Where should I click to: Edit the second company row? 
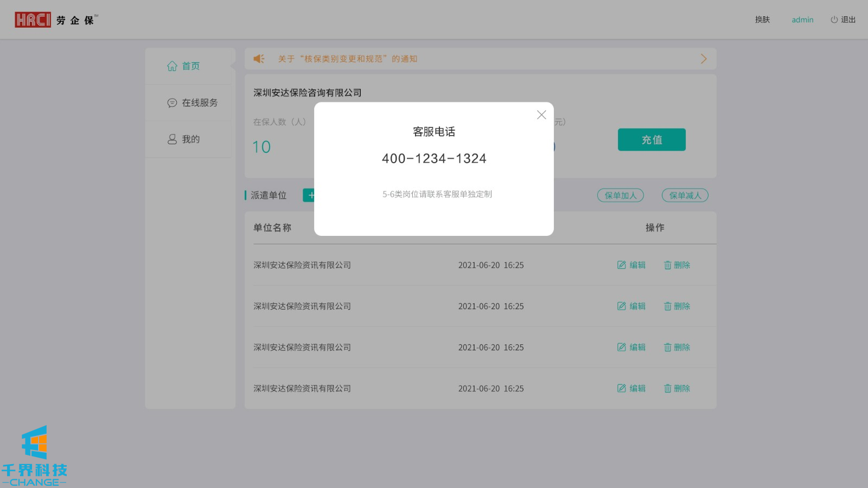(631, 306)
